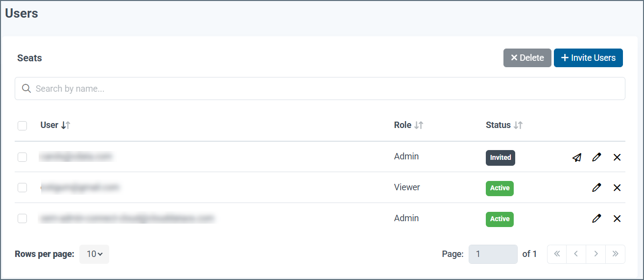Screen dimensions: 644x280
Task: Click the Viewer row's Active status badge
Action: [x=500, y=188]
